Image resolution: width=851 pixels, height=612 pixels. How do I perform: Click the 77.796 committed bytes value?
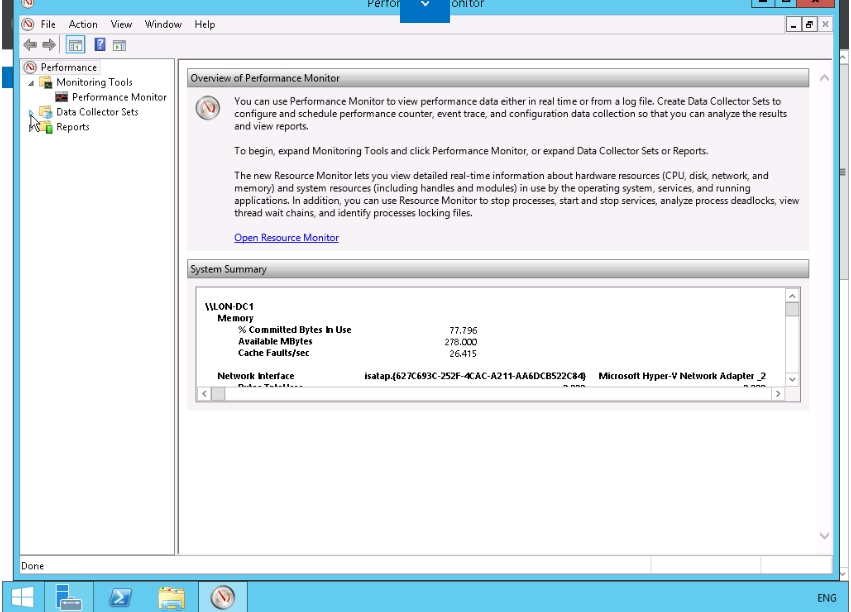pyautogui.click(x=463, y=330)
